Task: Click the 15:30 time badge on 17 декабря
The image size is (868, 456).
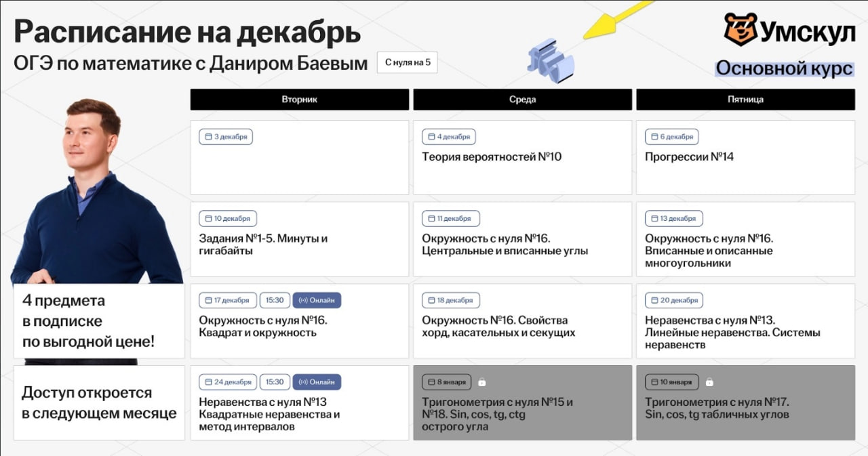Action: [275, 300]
